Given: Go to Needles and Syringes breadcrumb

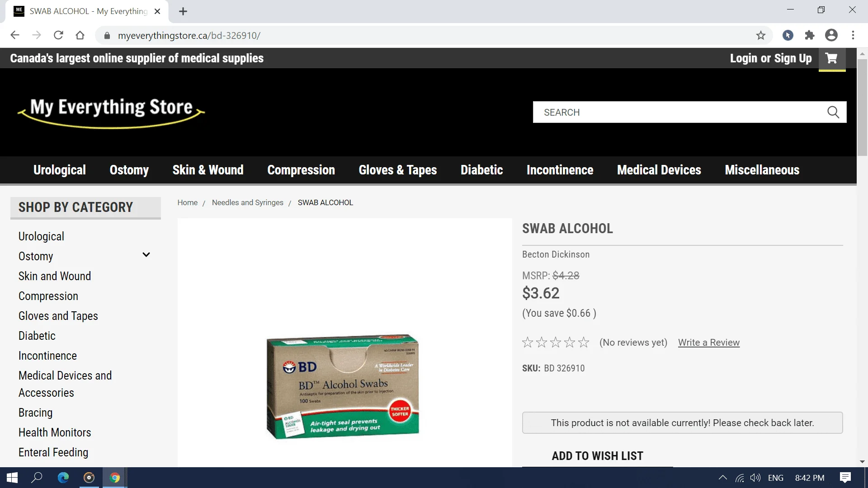Looking at the screenshot, I should click(248, 202).
